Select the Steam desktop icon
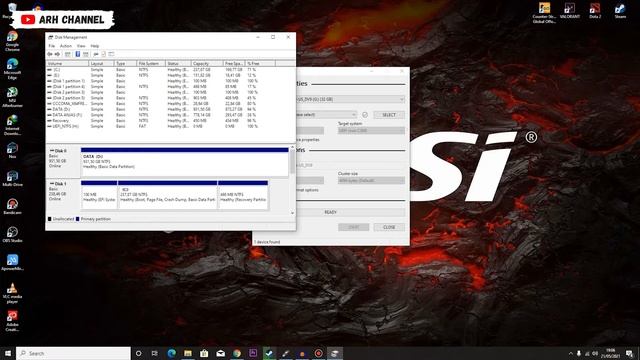The width and height of the screenshot is (640, 360). coord(620,10)
